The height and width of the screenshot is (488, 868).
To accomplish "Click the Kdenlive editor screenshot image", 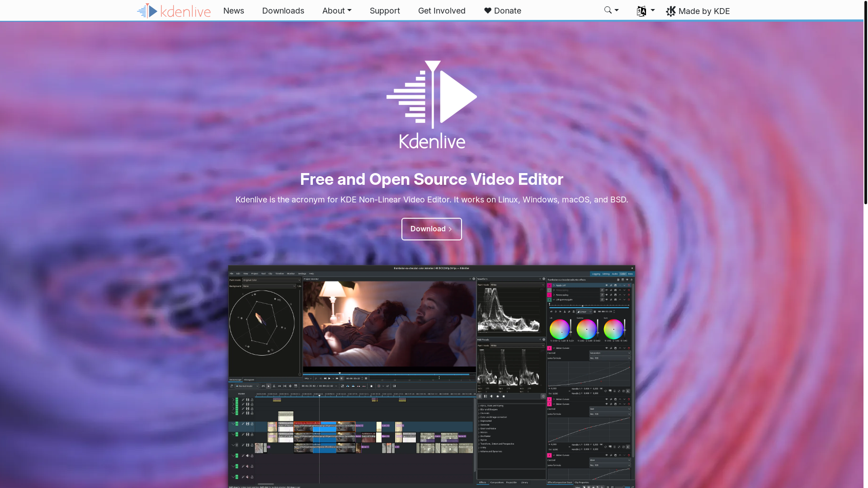I will pos(432,377).
